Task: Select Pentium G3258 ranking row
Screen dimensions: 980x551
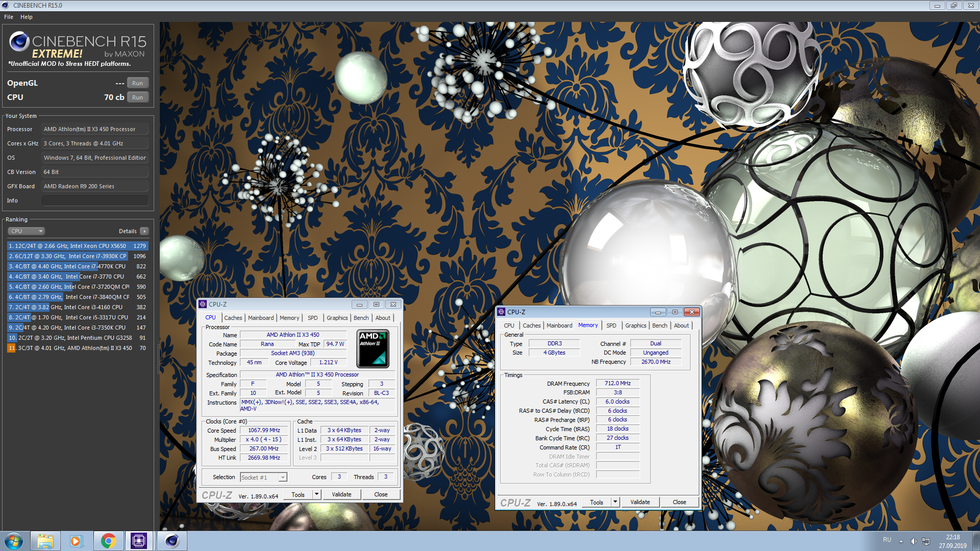Action: click(77, 338)
